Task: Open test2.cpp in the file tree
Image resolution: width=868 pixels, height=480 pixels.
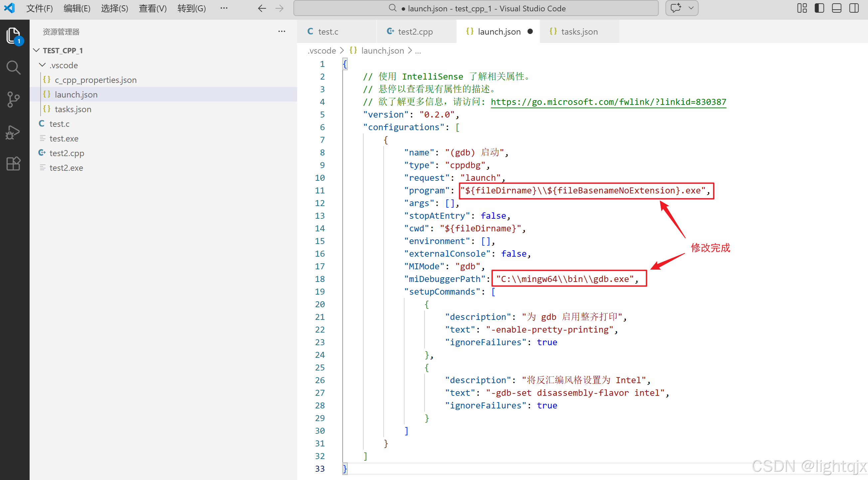Action: 67,153
